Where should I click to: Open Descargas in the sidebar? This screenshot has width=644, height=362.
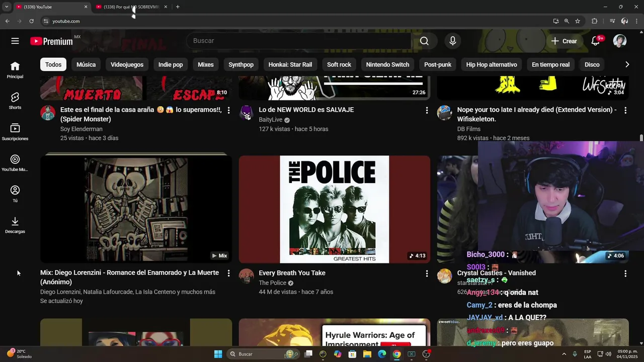[15, 225]
